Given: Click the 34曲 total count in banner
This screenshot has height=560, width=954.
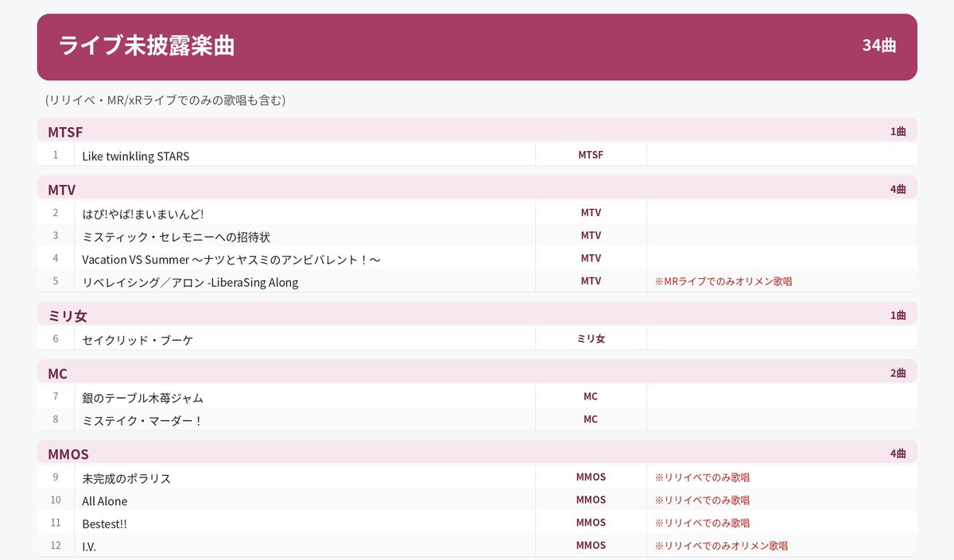Looking at the screenshot, I should [x=879, y=46].
